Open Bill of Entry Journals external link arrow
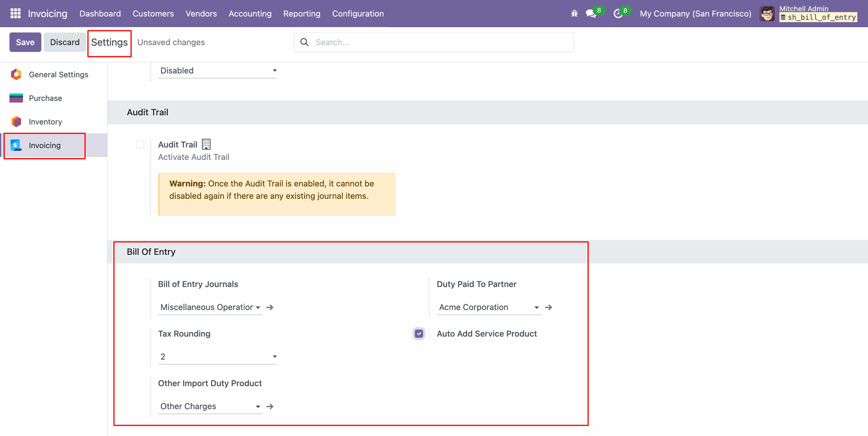 tap(270, 307)
